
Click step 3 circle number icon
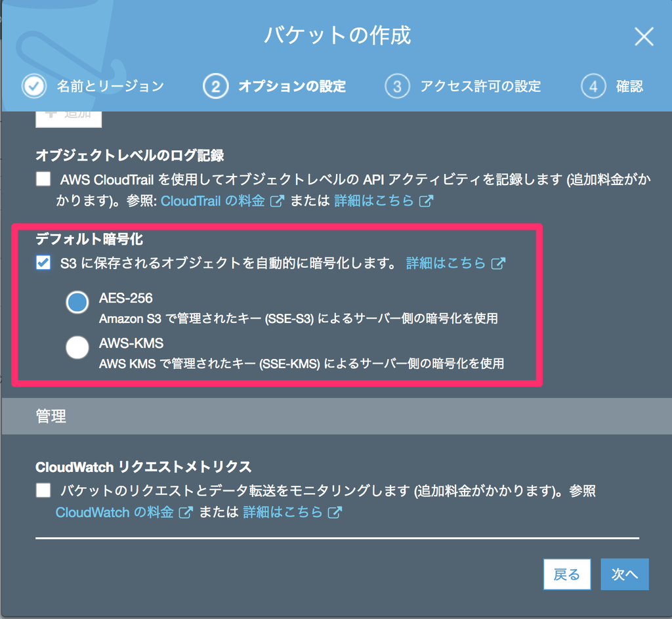(397, 86)
